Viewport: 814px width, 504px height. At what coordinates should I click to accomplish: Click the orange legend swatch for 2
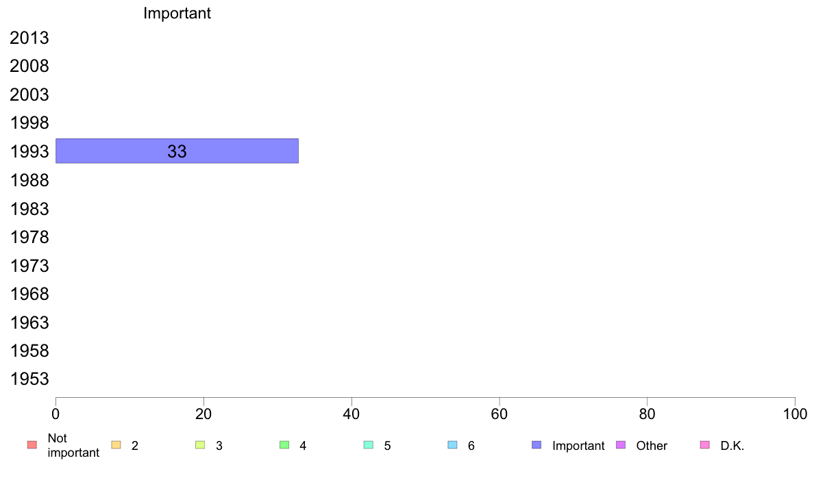(x=116, y=445)
